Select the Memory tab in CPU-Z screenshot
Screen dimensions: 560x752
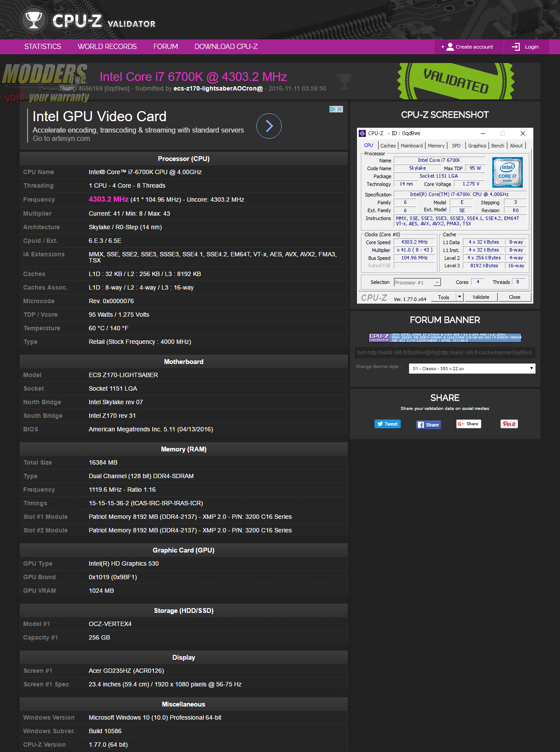pos(436,146)
